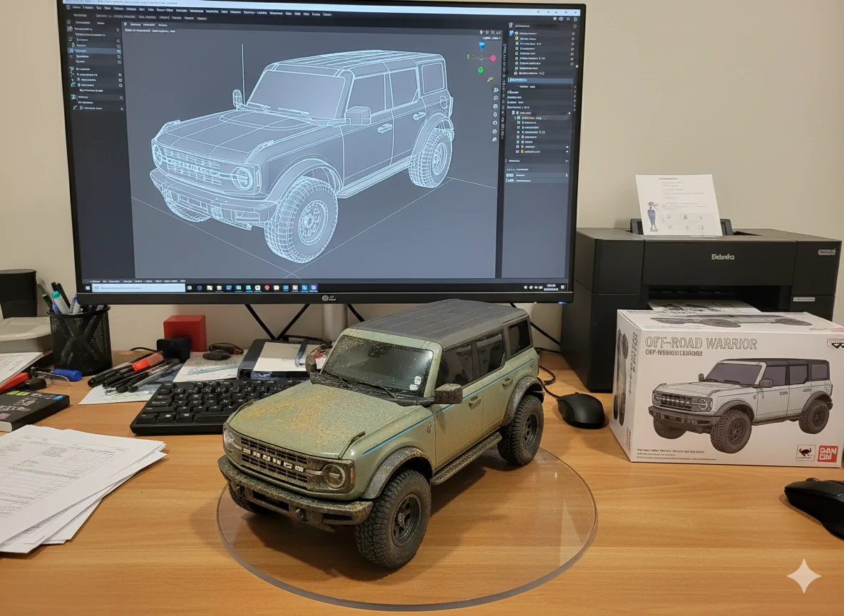Toggle the eye icon on the highlighted left-panel row
The width and height of the screenshot is (844, 616).
[x=119, y=51]
